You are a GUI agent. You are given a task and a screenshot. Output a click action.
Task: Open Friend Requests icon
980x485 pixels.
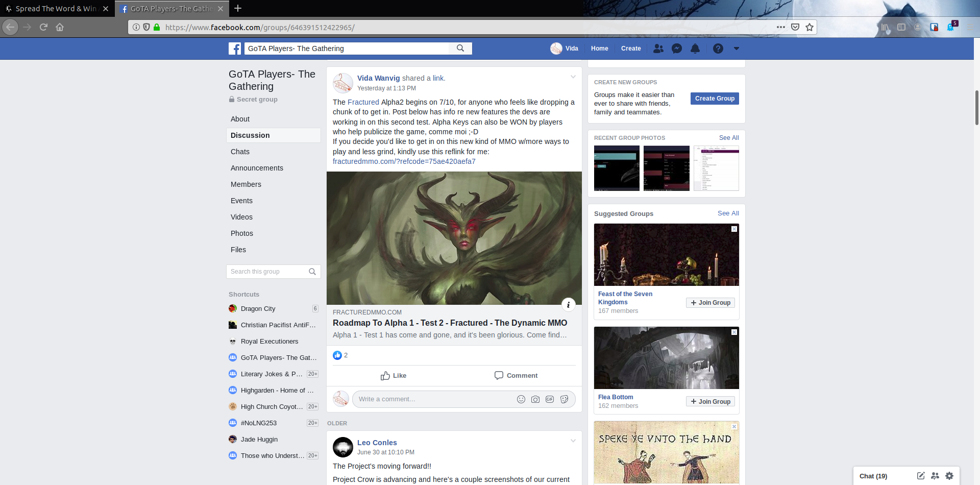point(658,48)
